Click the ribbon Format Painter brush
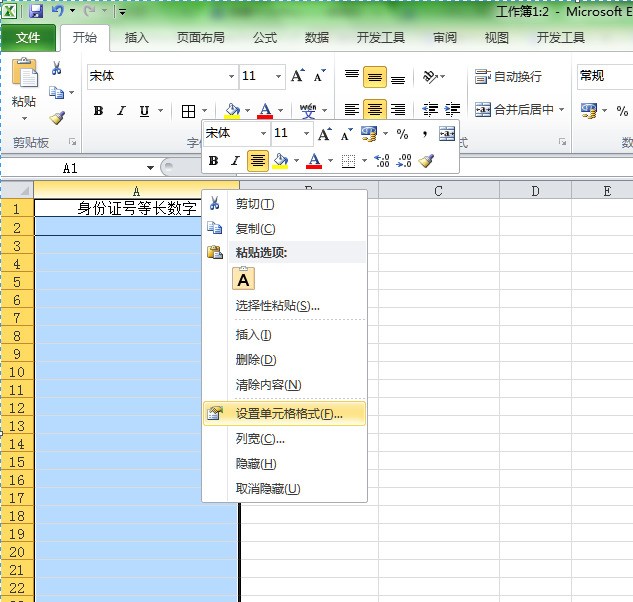 [x=57, y=117]
